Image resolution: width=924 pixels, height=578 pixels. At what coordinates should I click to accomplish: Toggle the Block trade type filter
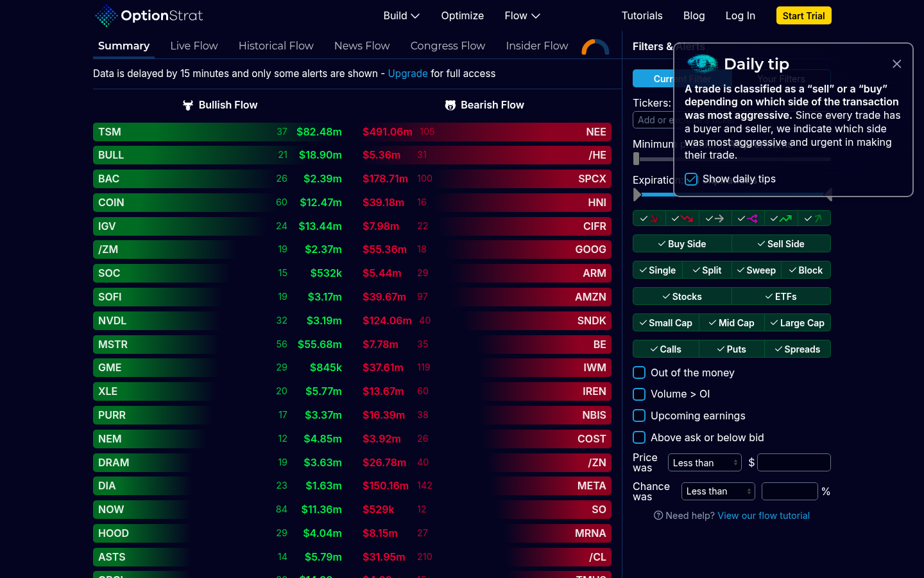tap(806, 270)
